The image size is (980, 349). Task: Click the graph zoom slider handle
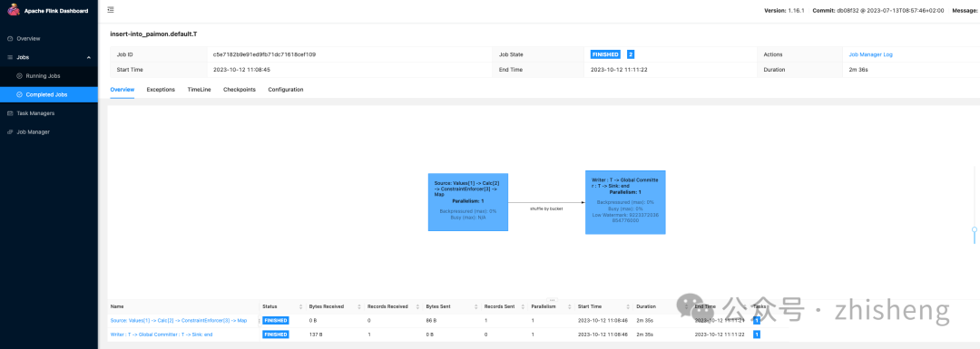pyautogui.click(x=975, y=230)
